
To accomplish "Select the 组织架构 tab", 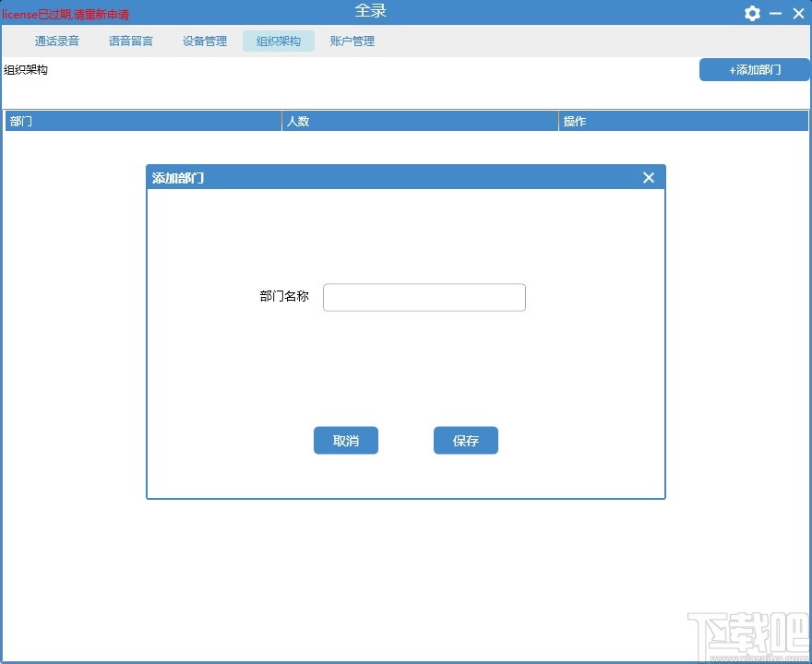I will pyautogui.click(x=278, y=41).
